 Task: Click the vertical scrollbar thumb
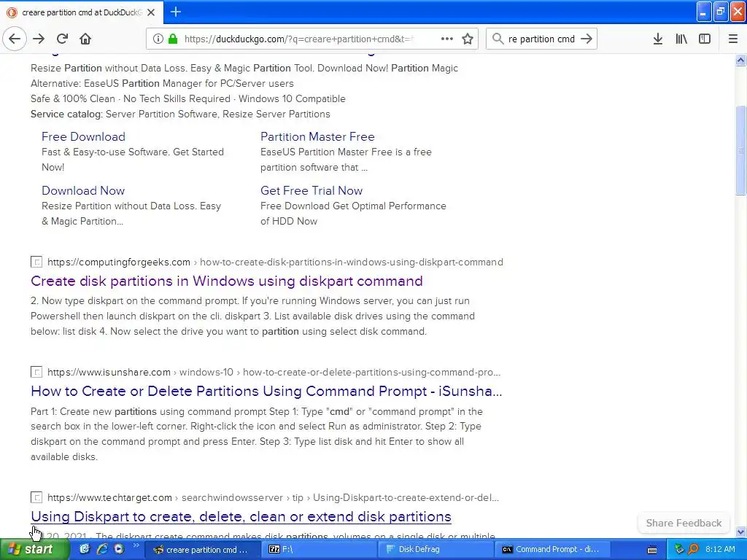click(x=740, y=150)
